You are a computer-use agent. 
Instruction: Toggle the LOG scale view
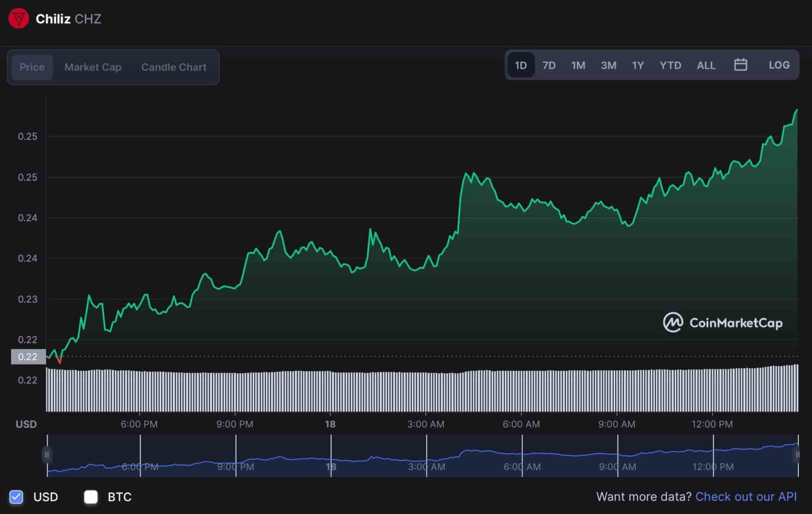(779, 65)
